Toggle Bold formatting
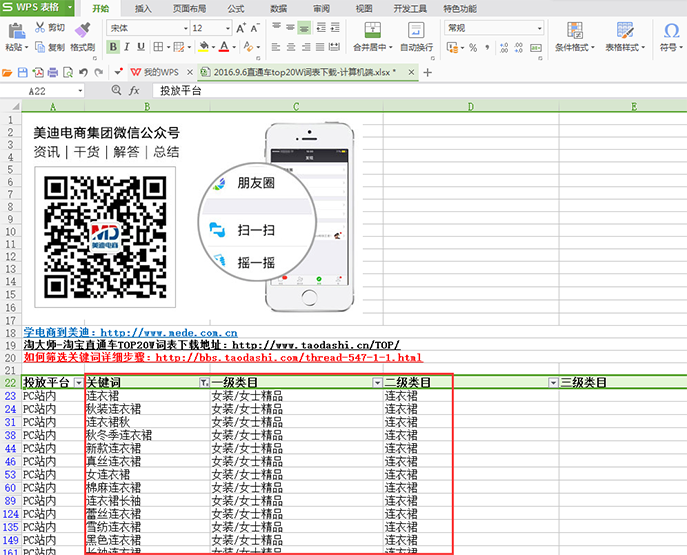687x555 pixels. pyautogui.click(x=113, y=47)
